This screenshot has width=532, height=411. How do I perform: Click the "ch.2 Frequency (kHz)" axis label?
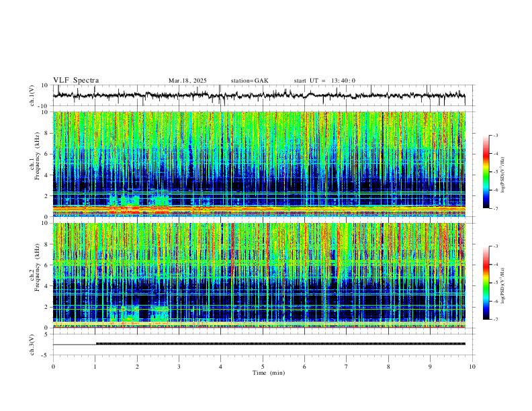coord(34,267)
